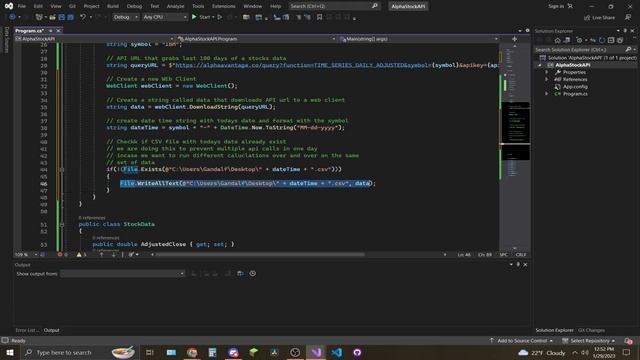Click the Sign in link
The width and height of the screenshot is (640, 360).
[x=556, y=6]
